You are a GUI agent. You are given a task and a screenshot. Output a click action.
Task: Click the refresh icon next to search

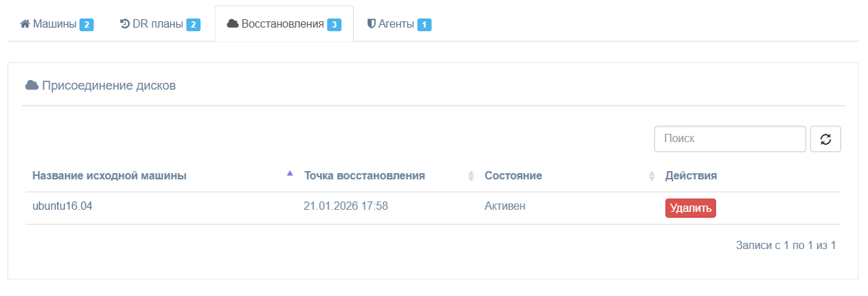point(825,139)
